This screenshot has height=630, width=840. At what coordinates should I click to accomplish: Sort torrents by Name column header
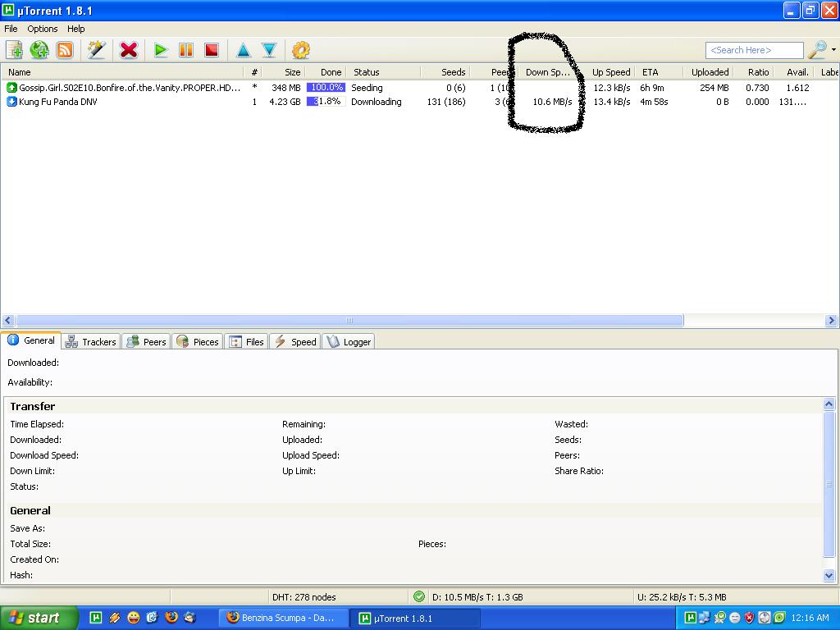123,72
